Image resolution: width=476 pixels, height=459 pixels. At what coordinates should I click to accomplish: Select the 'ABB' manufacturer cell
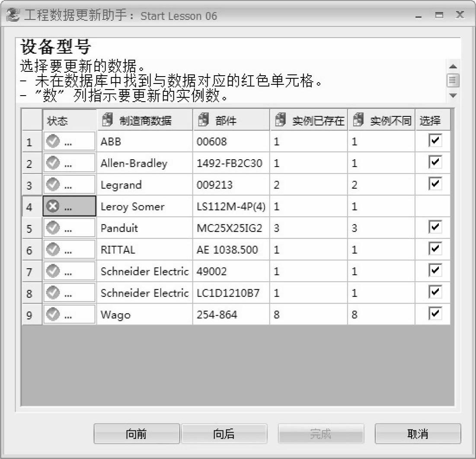tap(145, 141)
